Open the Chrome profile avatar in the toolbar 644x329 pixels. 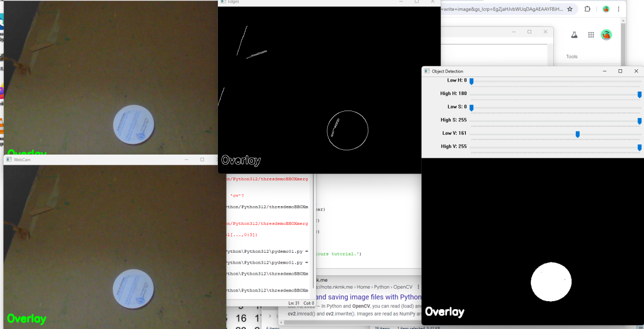click(x=605, y=9)
